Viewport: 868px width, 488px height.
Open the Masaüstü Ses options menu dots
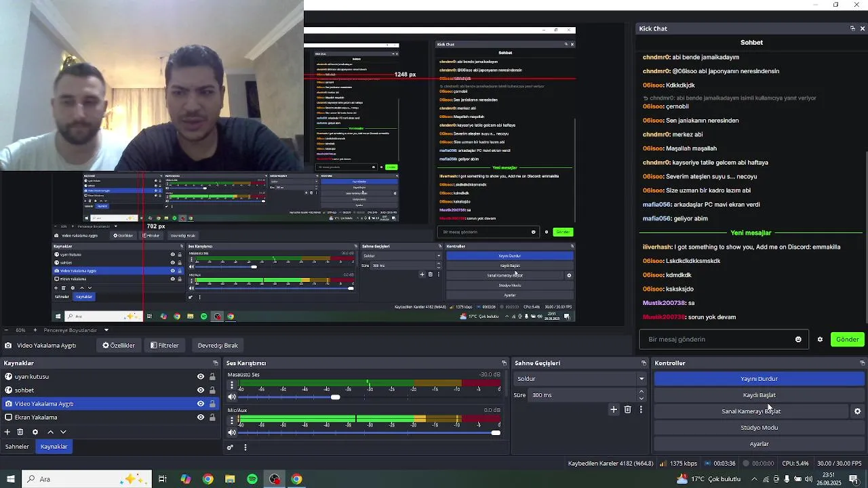coord(232,385)
